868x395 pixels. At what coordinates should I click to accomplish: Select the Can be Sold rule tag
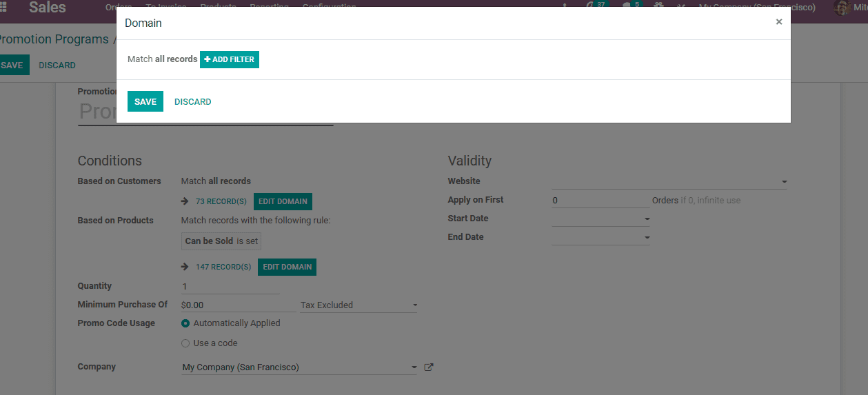[x=221, y=241]
